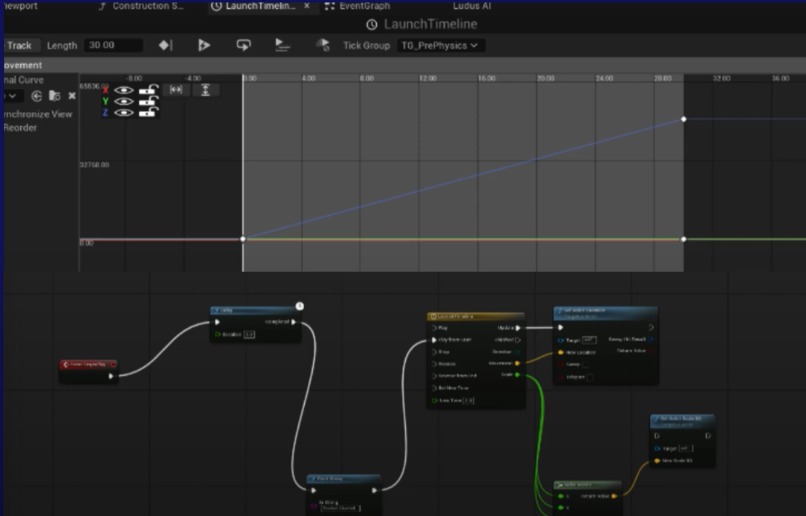The image size is (806, 516).
Task: Click the Reverse pin on LaunchTimeline node
Action: (434, 364)
